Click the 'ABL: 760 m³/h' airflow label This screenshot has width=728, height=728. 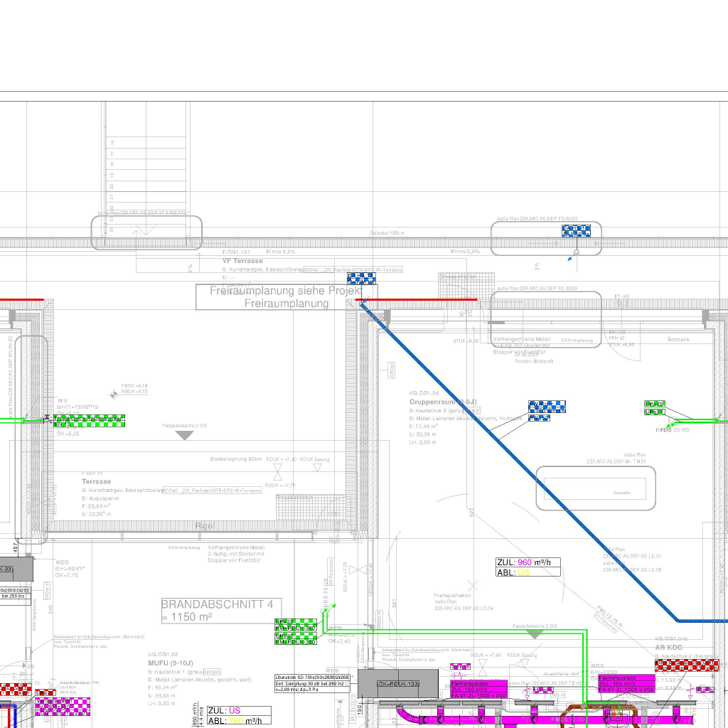239,721
